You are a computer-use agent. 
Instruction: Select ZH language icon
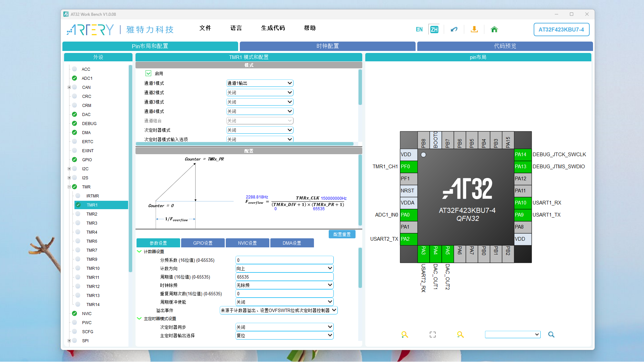pos(434,29)
